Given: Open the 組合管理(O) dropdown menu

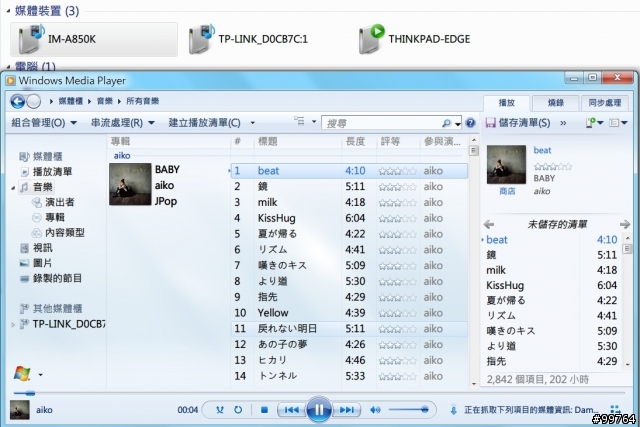Looking at the screenshot, I should (44, 122).
